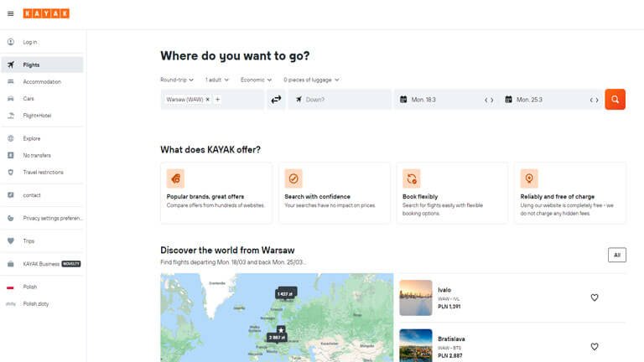Open the 1 adult travelers dropdown
This screenshot has width=644, height=362.
(x=218, y=80)
